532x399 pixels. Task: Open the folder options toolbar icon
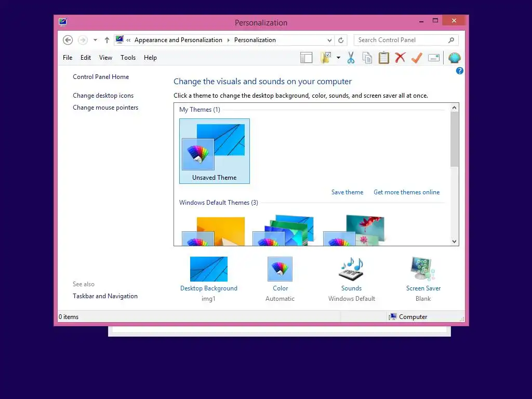[x=326, y=58]
